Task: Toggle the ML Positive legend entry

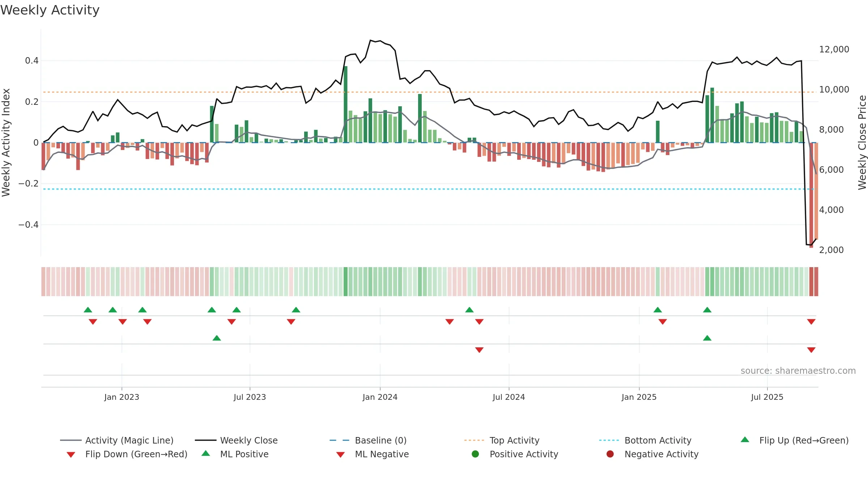Action: pyautogui.click(x=235, y=454)
